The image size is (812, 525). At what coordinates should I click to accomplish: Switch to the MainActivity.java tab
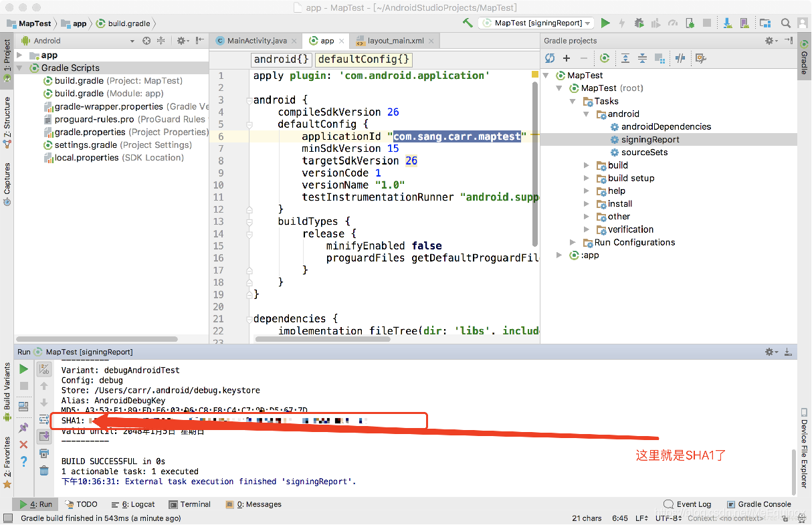coord(258,40)
